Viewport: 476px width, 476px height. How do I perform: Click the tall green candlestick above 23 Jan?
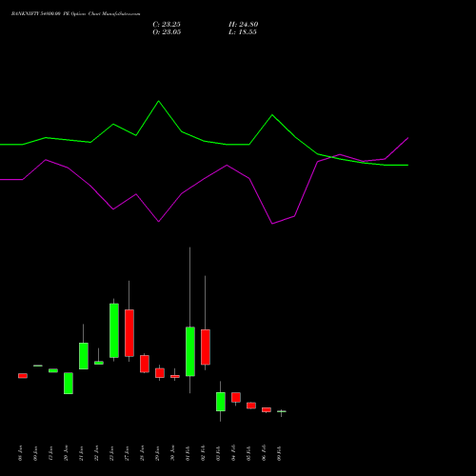[114, 330]
